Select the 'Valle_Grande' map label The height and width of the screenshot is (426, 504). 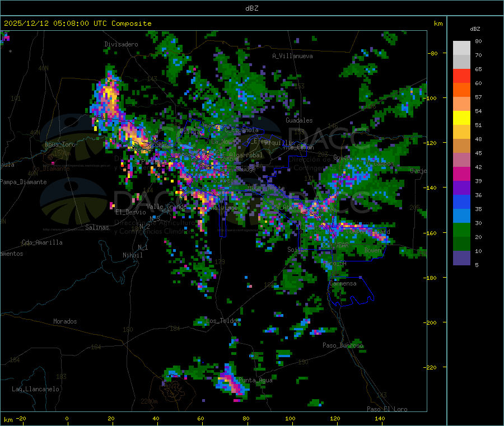point(166,207)
